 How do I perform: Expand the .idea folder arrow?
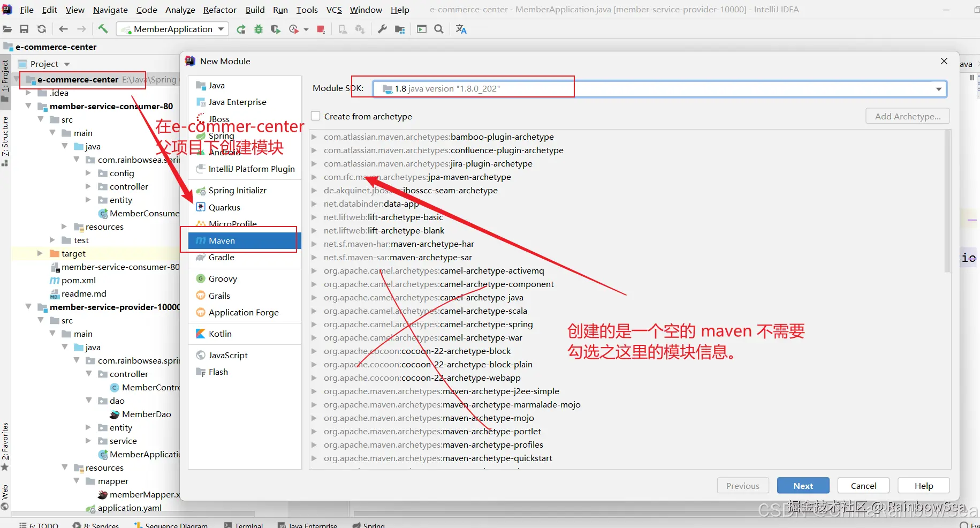click(x=28, y=93)
